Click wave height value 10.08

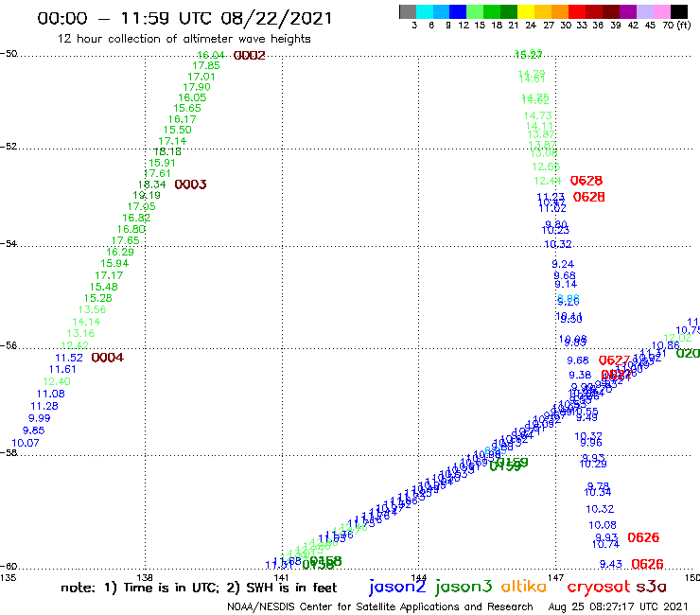click(x=603, y=525)
